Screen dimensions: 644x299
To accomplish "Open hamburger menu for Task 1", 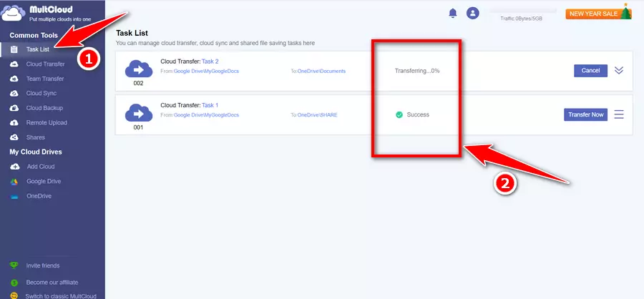I will click(x=619, y=114).
